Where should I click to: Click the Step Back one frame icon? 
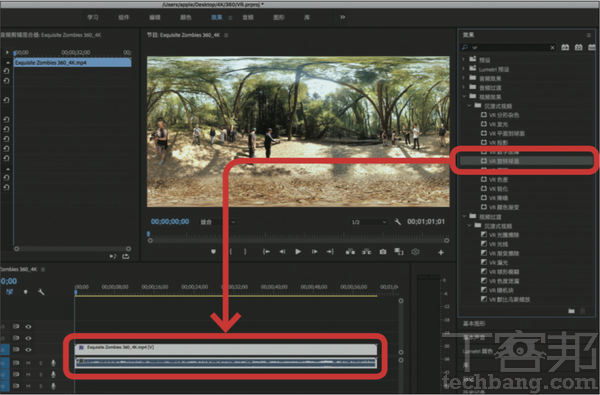point(282,251)
